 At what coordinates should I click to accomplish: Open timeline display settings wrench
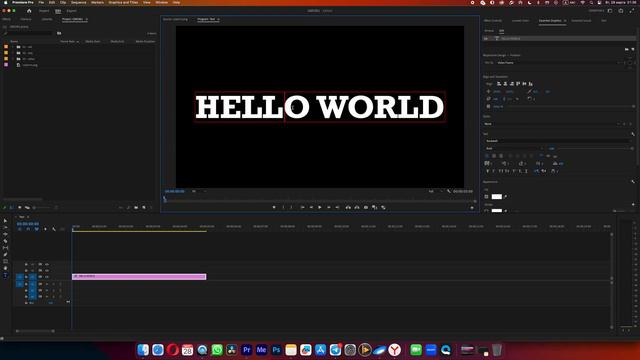tap(54, 229)
